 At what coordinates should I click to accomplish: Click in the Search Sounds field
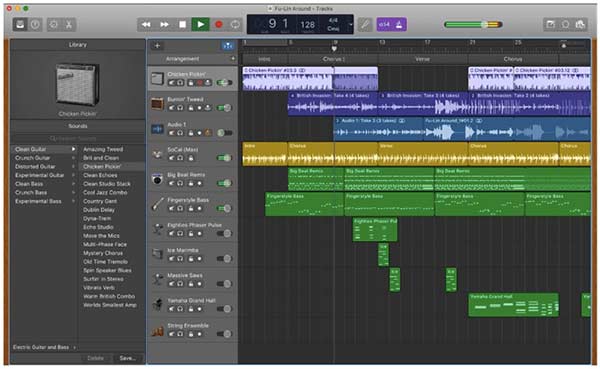(x=78, y=139)
